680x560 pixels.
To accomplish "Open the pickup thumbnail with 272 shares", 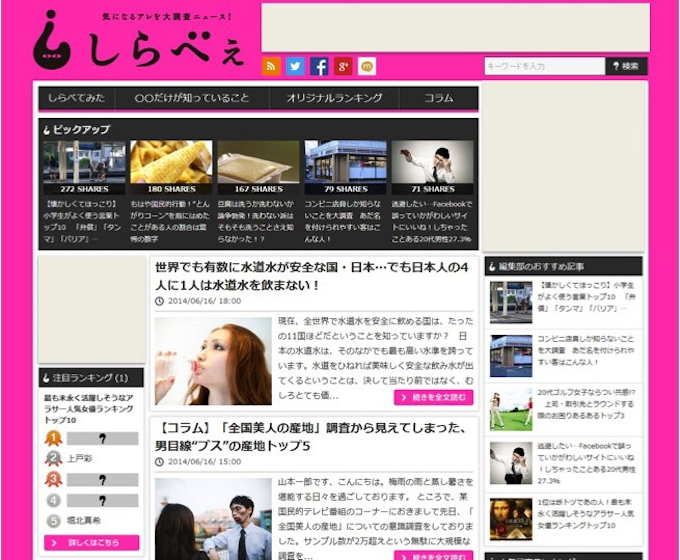I will click(84, 166).
